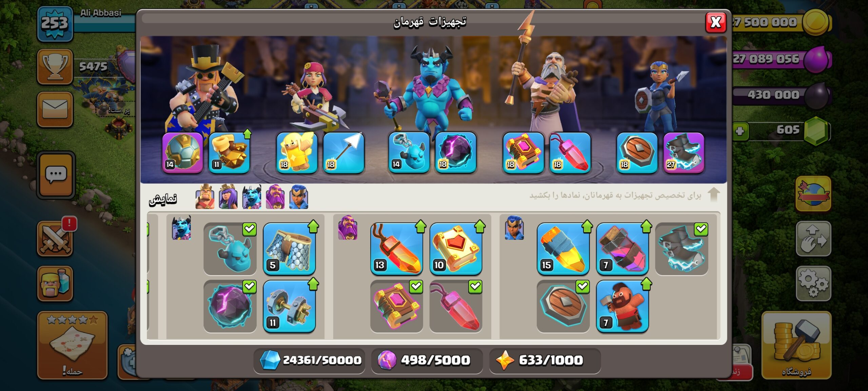Open the shop with the hammer button
The width and height of the screenshot is (868, 391).
tap(796, 345)
